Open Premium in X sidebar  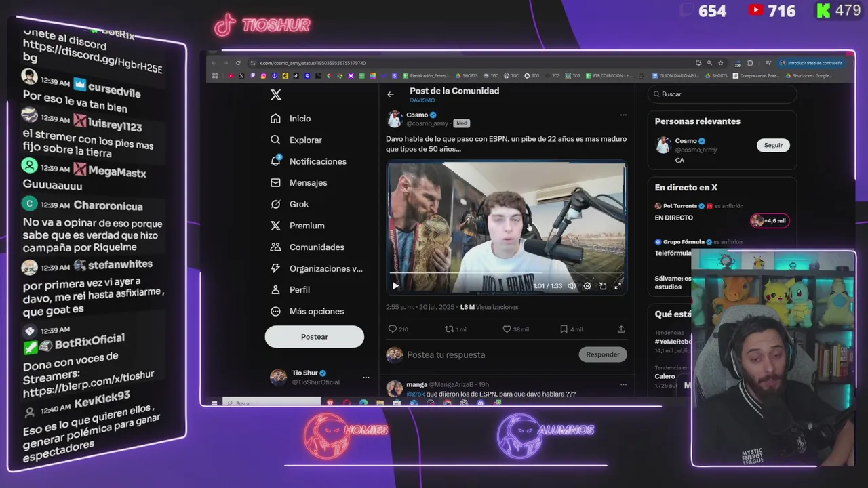pos(297,226)
